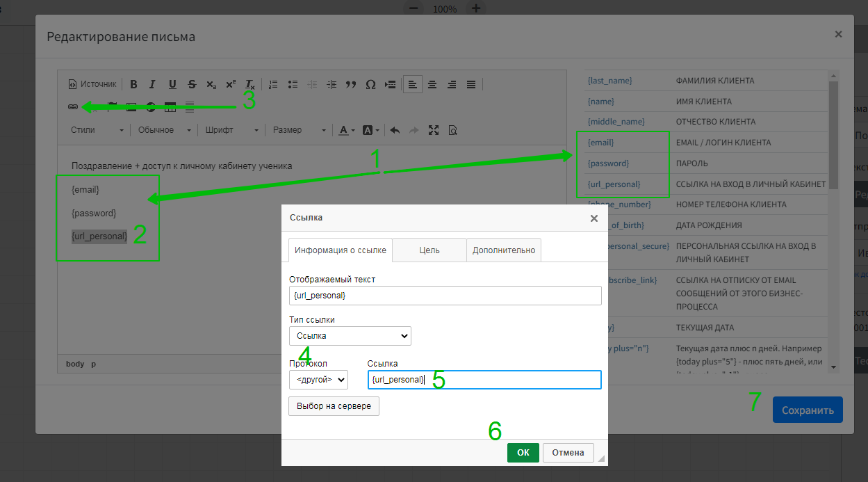Expand the Протокол dropdown
This screenshot has height=482, width=868.
[x=318, y=380]
